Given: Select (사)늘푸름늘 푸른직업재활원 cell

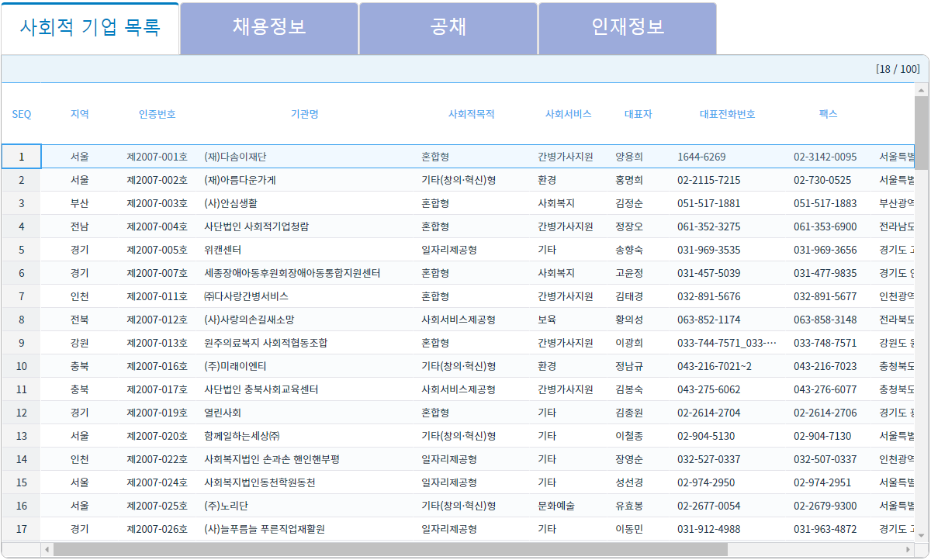Looking at the screenshot, I should 305,529.
